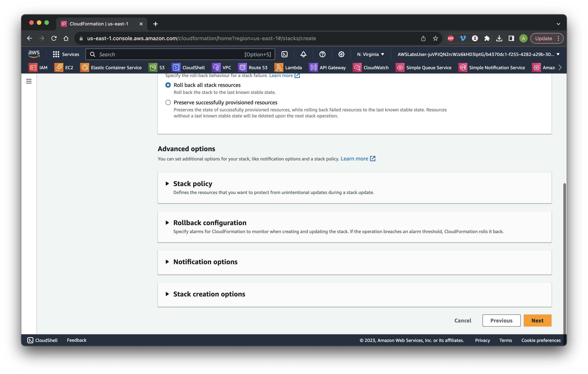
Task: Open the Privacy link in footer
Action: click(482, 340)
